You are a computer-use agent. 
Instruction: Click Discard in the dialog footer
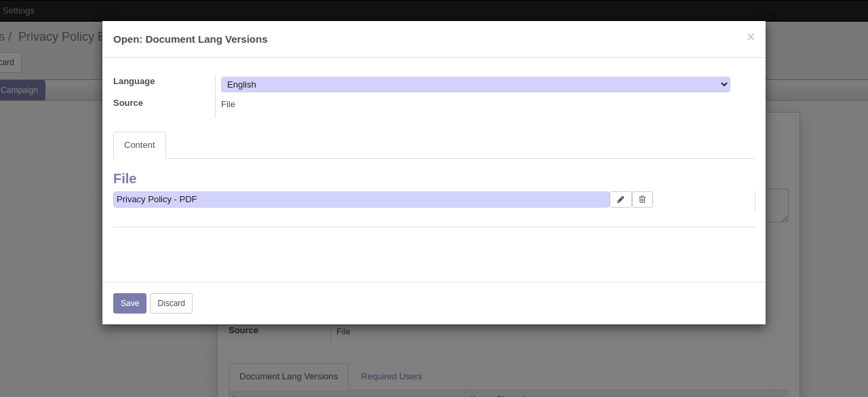171,303
